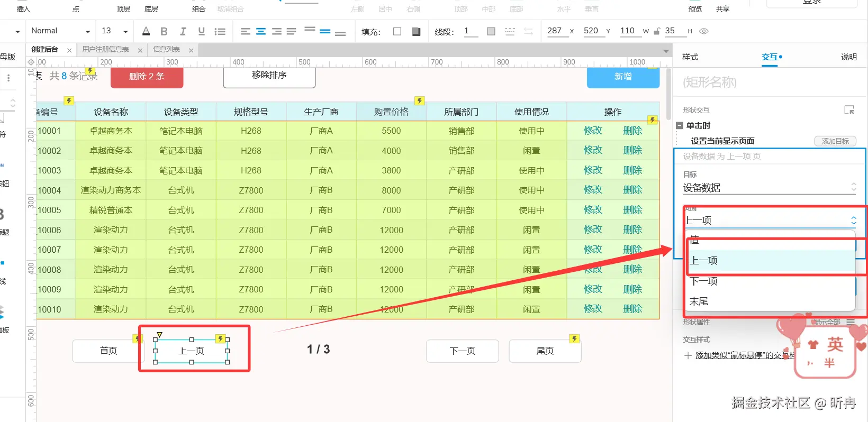868x422 pixels.
Task: Select 上一项 in the dropdown list
Action: (x=771, y=261)
